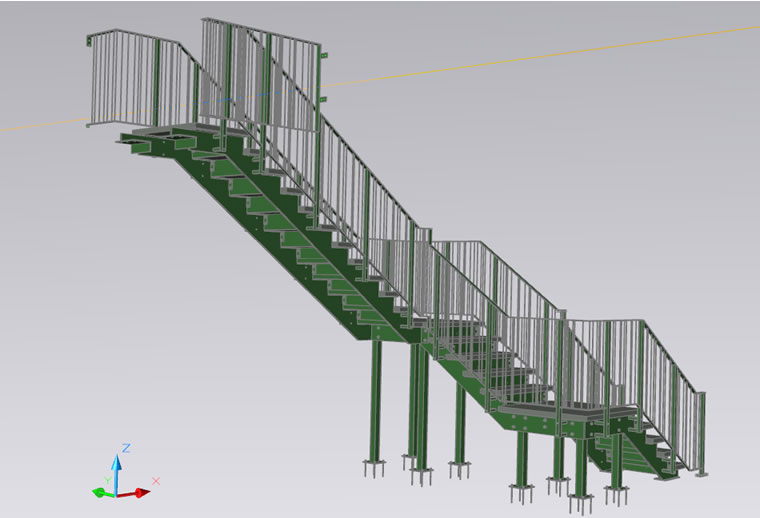Select the leftmost green support column
This screenshot has height=518, width=760.
point(376,402)
